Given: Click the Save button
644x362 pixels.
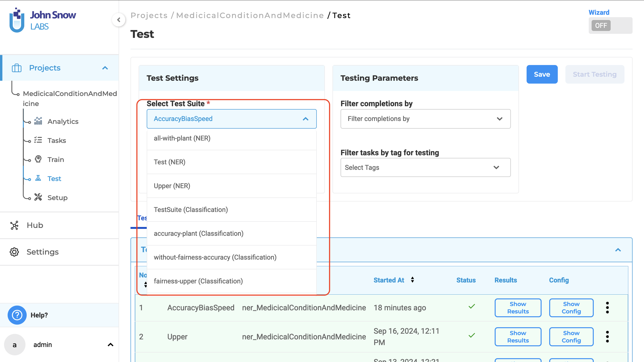Looking at the screenshot, I should 542,74.
